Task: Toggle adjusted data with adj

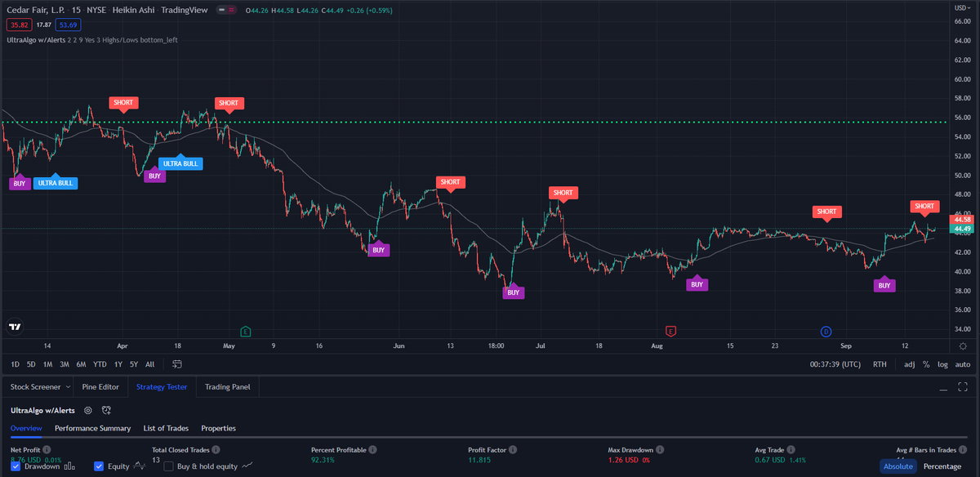Action: (910, 364)
